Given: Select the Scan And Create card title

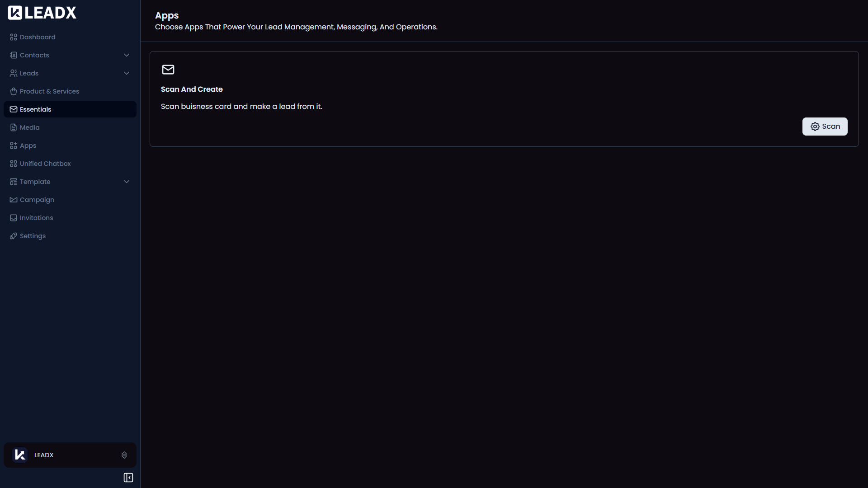Looking at the screenshot, I should [192, 89].
